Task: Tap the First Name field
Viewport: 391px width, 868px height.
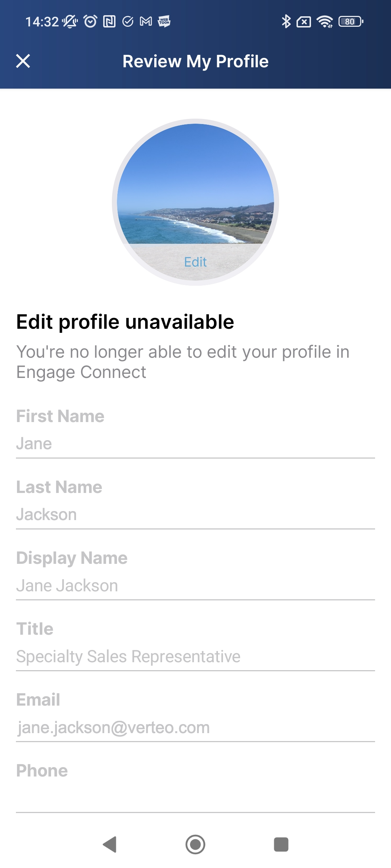Action: click(x=195, y=443)
